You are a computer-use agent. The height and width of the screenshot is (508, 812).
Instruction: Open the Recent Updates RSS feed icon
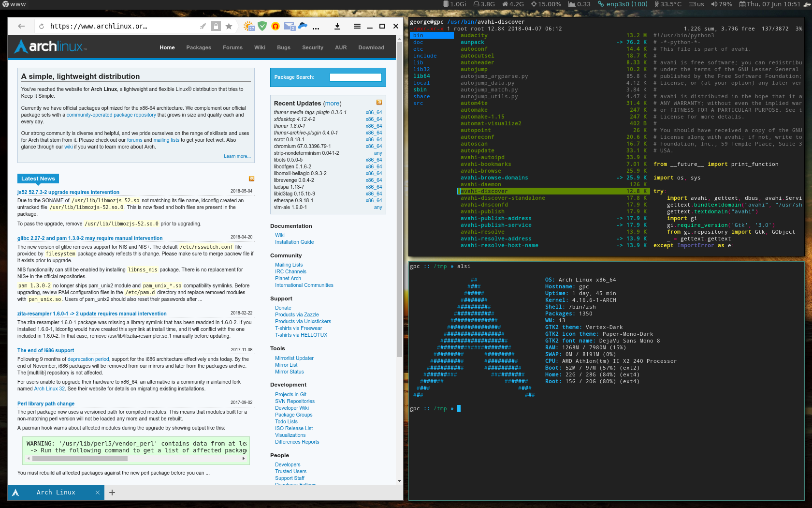pyautogui.click(x=379, y=102)
